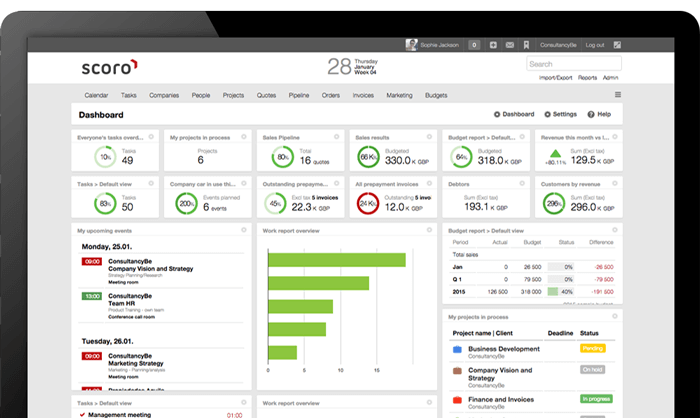Open the Marketing menu

(400, 95)
